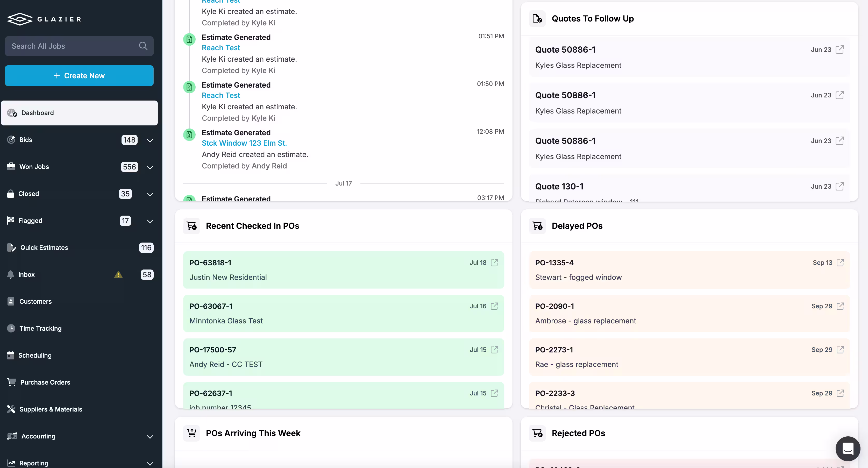Click the Bids target icon
Screen dimensions: 868x468
[x=11, y=139]
